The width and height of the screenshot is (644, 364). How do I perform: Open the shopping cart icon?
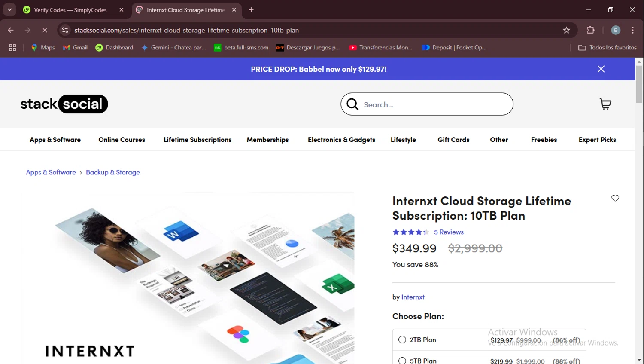pyautogui.click(x=605, y=104)
